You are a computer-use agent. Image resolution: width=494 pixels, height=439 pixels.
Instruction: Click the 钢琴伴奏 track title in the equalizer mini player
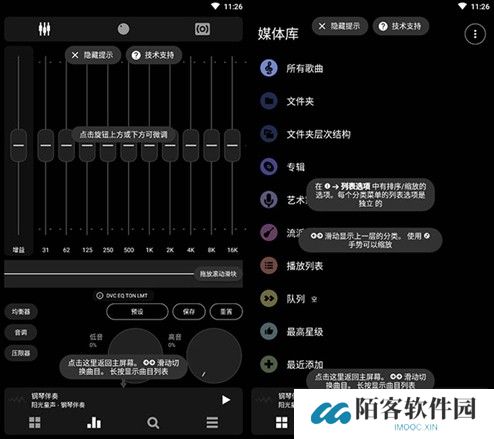tap(45, 396)
